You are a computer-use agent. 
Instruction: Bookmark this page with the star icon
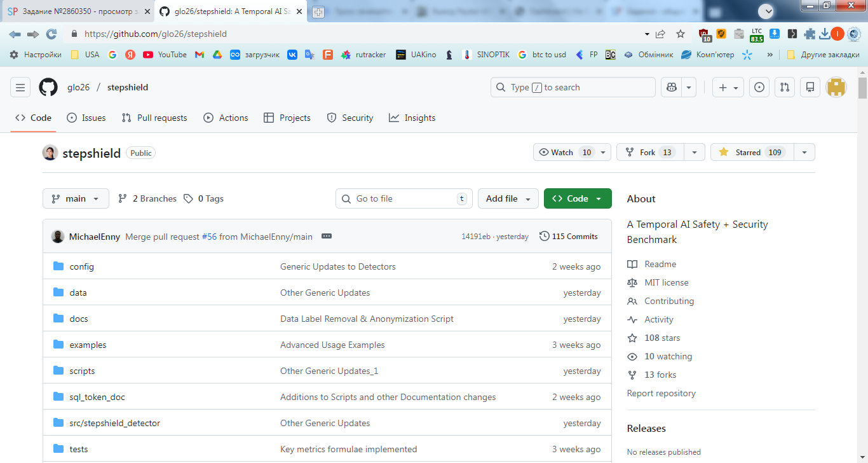[x=681, y=34]
